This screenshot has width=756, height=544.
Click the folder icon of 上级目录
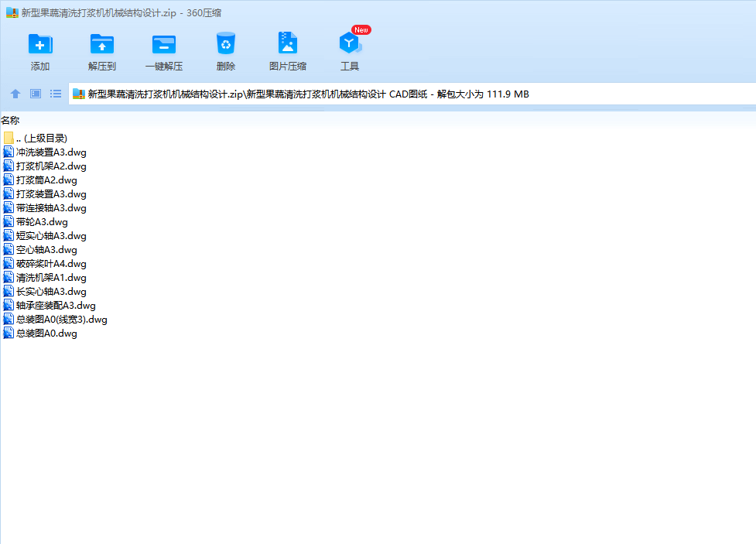point(9,138)
